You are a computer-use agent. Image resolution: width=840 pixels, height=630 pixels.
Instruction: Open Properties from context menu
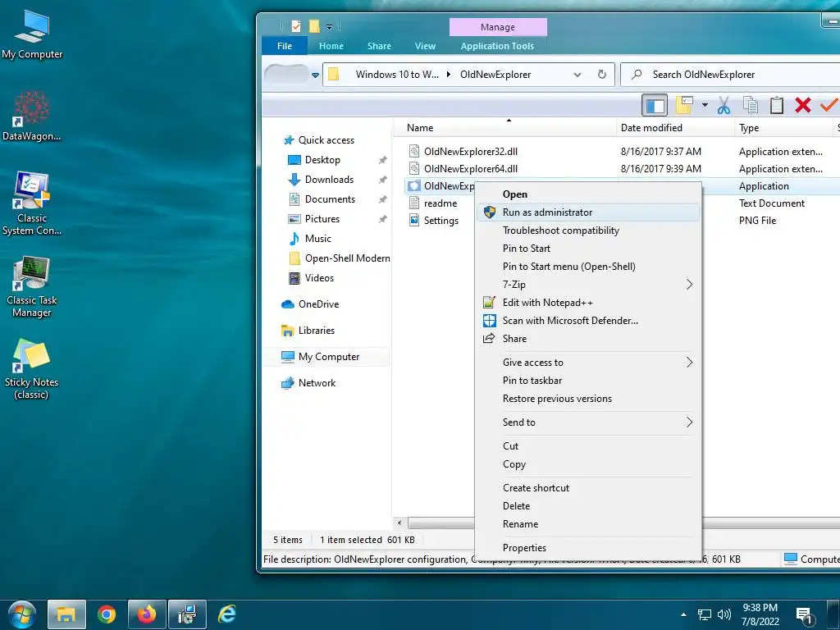[x=587, y=548]
